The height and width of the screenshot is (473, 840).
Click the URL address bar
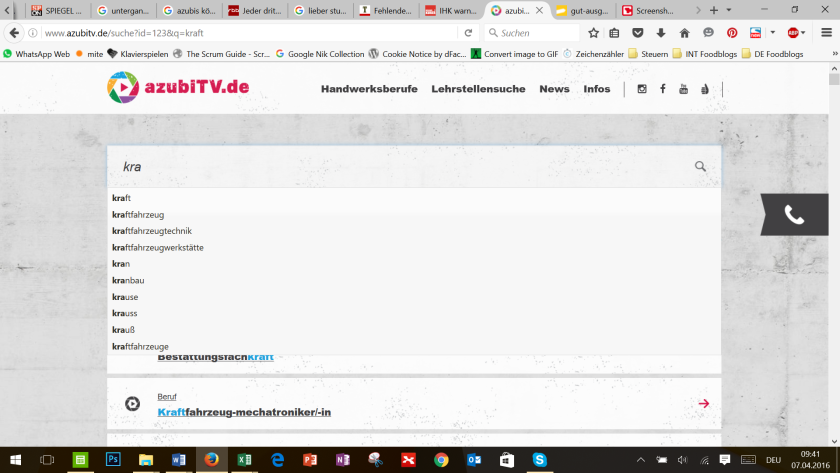(249, 33)
